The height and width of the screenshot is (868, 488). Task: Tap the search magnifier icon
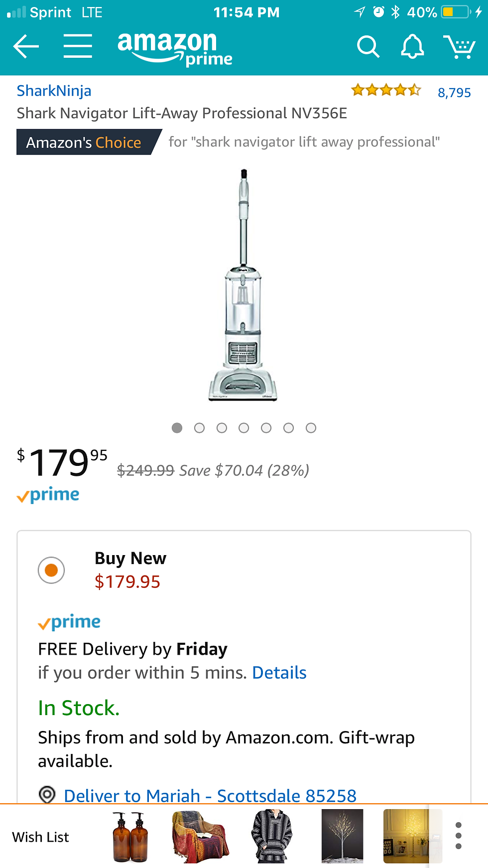pos(368,47)
